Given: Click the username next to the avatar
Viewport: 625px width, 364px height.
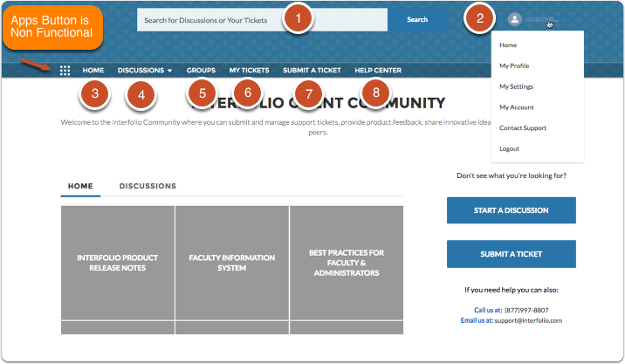Looking at the screenshot, I should pyautogui.click(x=542, y=19).
